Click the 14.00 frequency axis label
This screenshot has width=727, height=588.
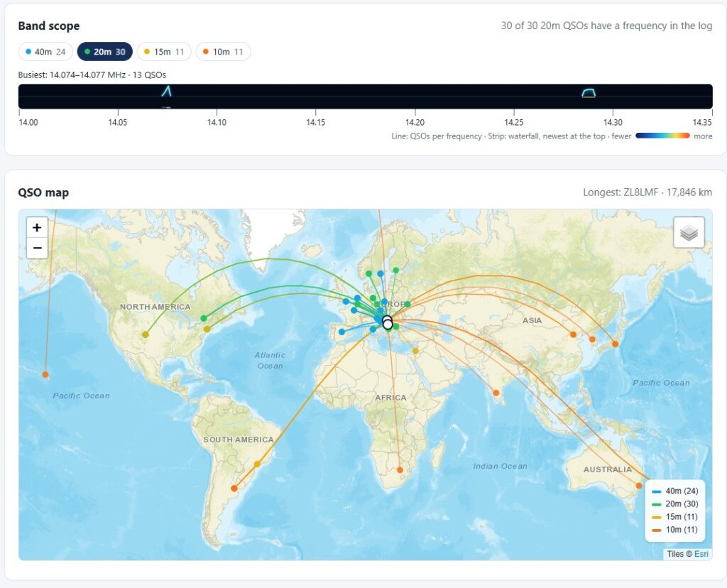click(28, 122)
